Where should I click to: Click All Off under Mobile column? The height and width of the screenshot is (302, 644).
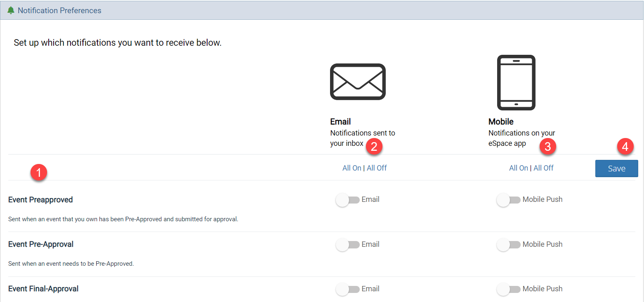pos(543,168)
